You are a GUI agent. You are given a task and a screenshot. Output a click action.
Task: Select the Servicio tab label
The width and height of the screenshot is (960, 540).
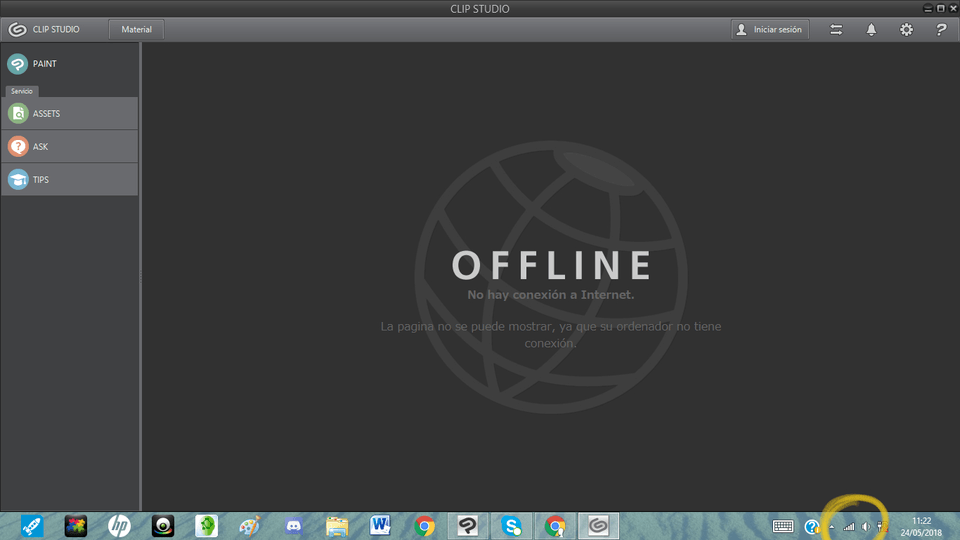(21, 91)
